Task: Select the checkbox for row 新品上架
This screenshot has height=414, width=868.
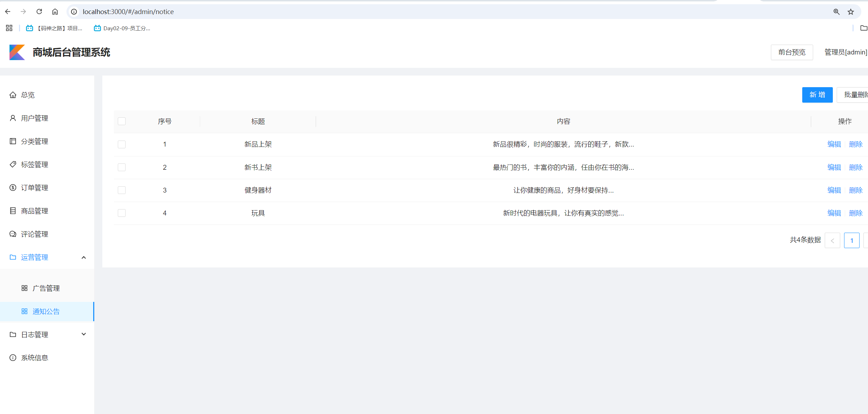Action: click(x=122, y=144)
